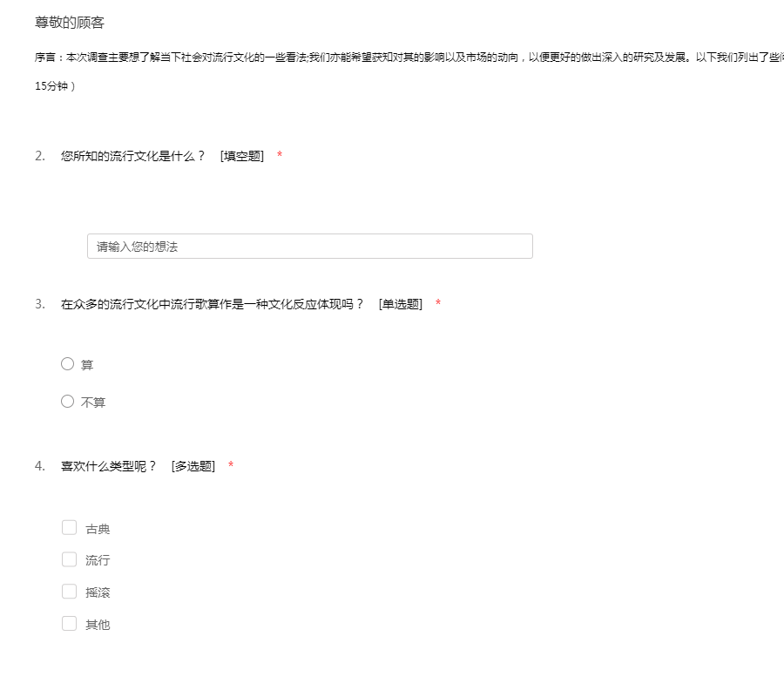Select the '不算' radio button circle
This screenshot has height=697, width=784.
coord(68,402)
